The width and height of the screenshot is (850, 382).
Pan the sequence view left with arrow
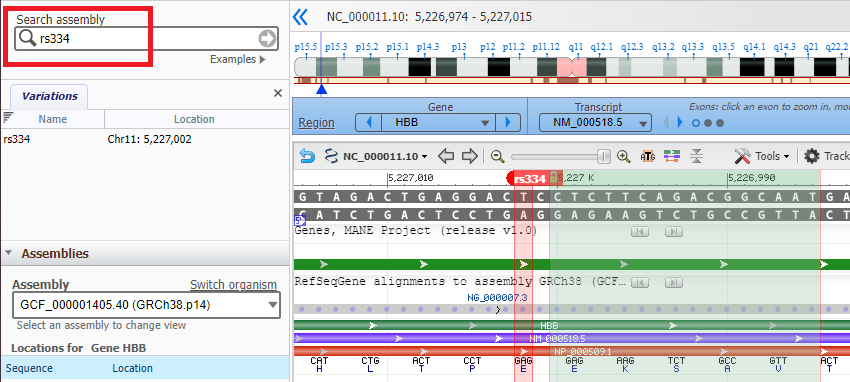(446, 157)
